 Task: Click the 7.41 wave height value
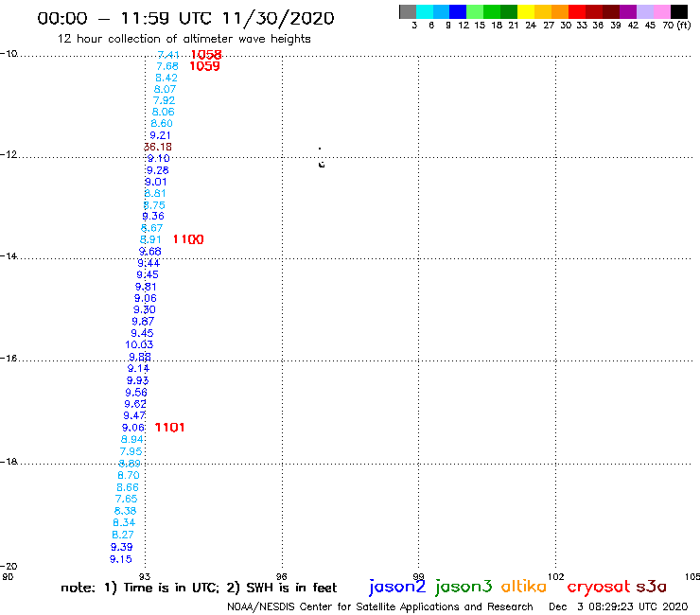(x=168, y=55)
